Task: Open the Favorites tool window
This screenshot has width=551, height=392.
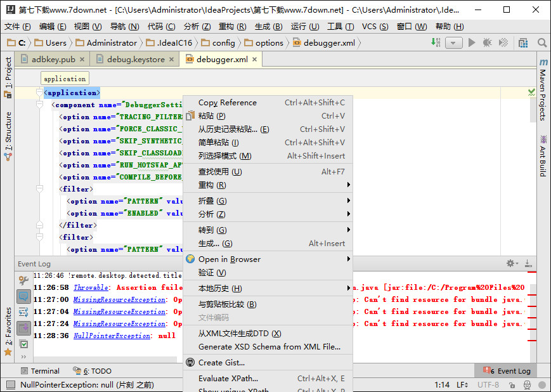Action: [x=8, y=331]
